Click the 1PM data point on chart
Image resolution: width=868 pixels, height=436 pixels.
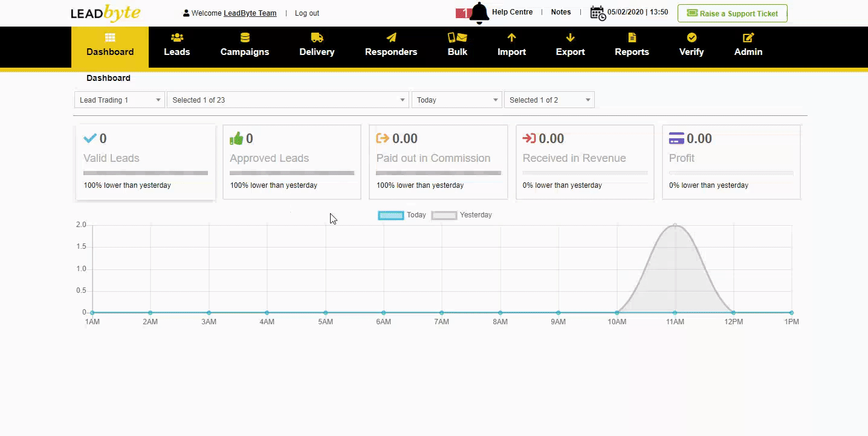791,313
